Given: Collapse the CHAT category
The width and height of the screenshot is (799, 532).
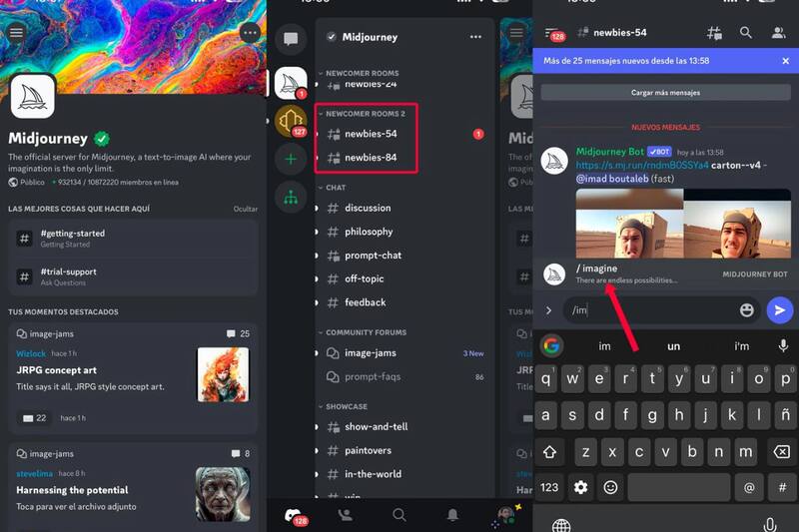Looking at the screenshot, I should pos(333,188).
